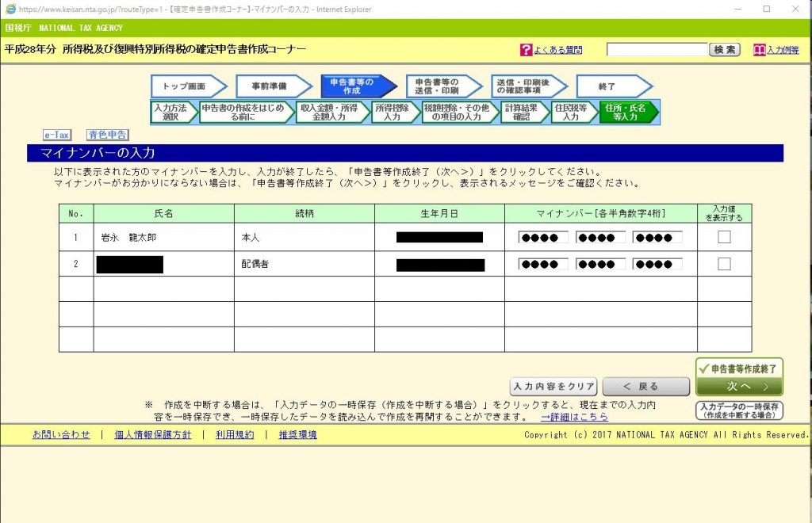Click last My Number field for 配偶者

coord(657,265)
